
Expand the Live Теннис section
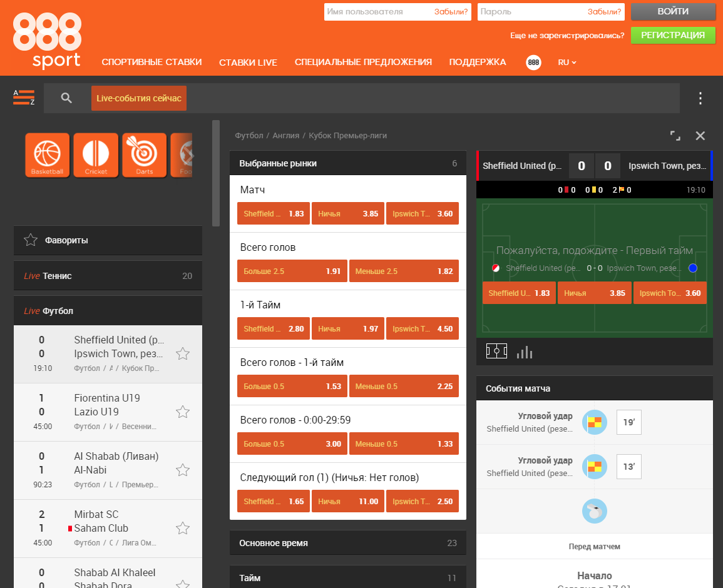point(108,276)
